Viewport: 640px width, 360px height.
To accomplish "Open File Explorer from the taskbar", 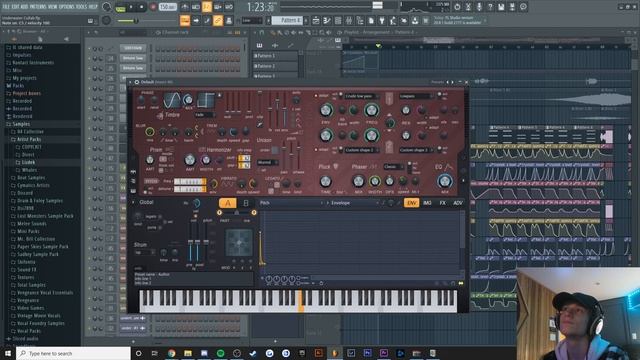I will [188, 353].
